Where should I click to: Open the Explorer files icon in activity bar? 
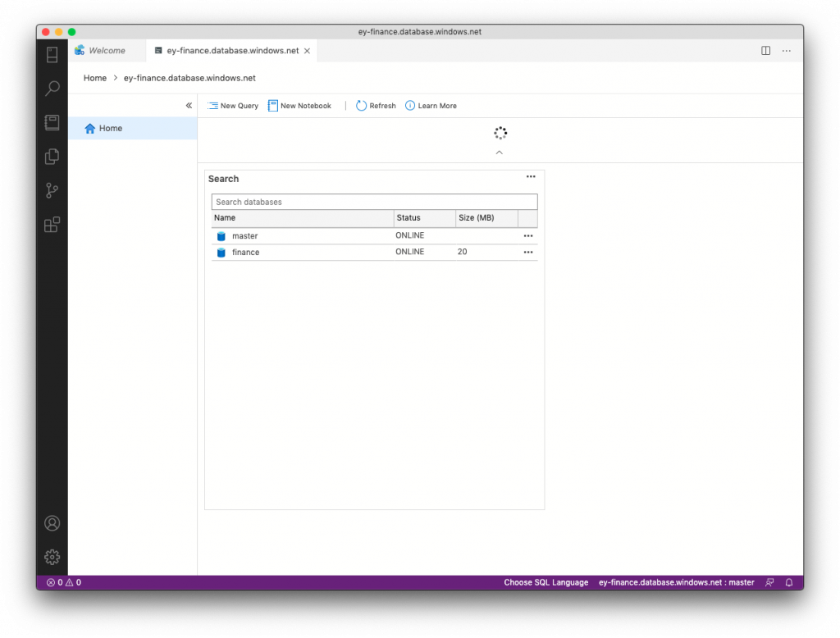(52, 157)
